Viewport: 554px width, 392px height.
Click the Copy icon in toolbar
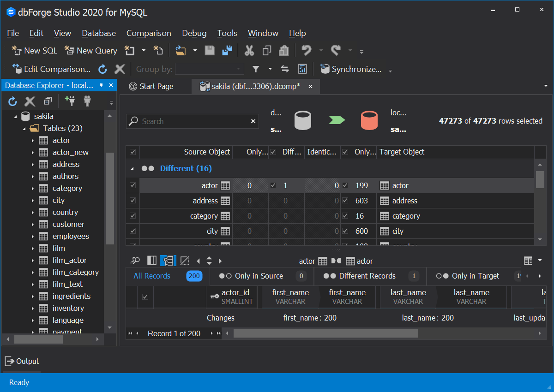click(266, 51)
